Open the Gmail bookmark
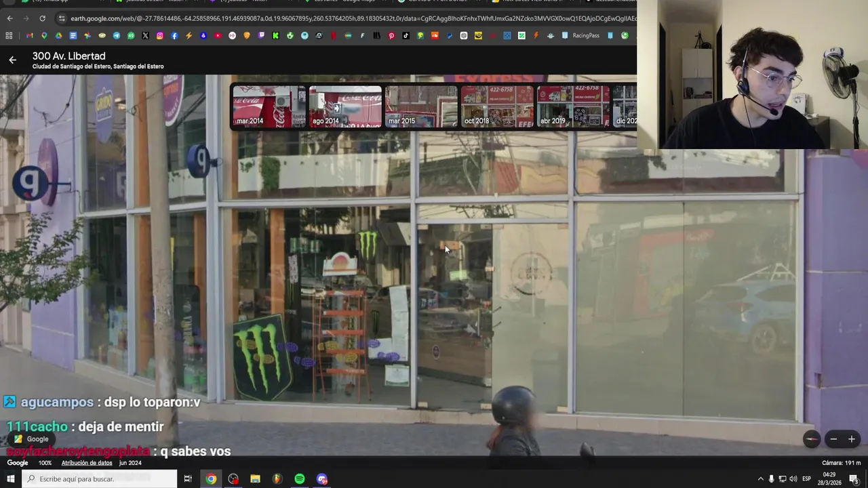868x488 pixels. [30, 35]
